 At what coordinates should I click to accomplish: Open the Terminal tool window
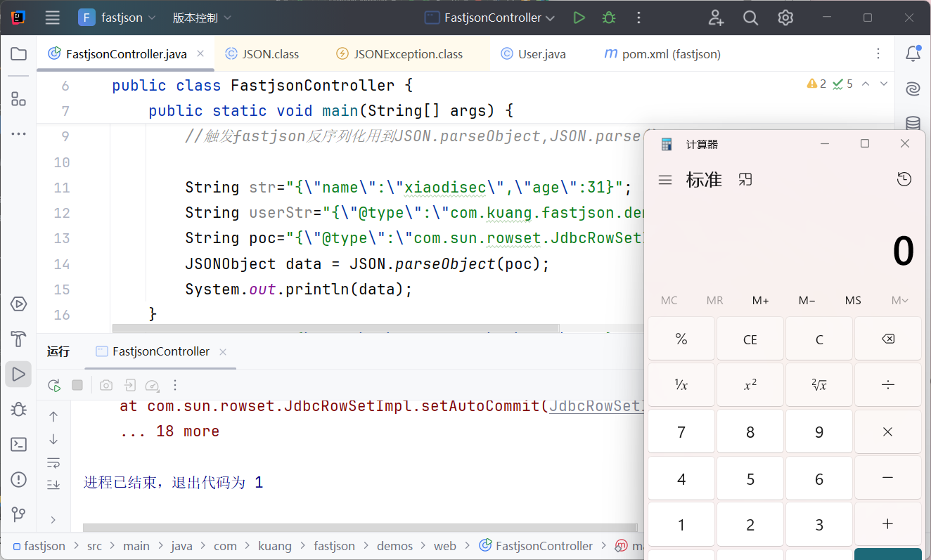click(18, 444)
